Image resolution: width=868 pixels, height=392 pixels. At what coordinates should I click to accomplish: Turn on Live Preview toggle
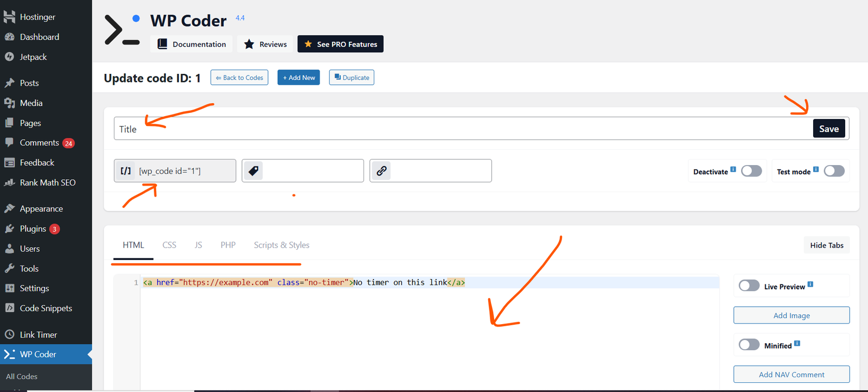point(749,286)
